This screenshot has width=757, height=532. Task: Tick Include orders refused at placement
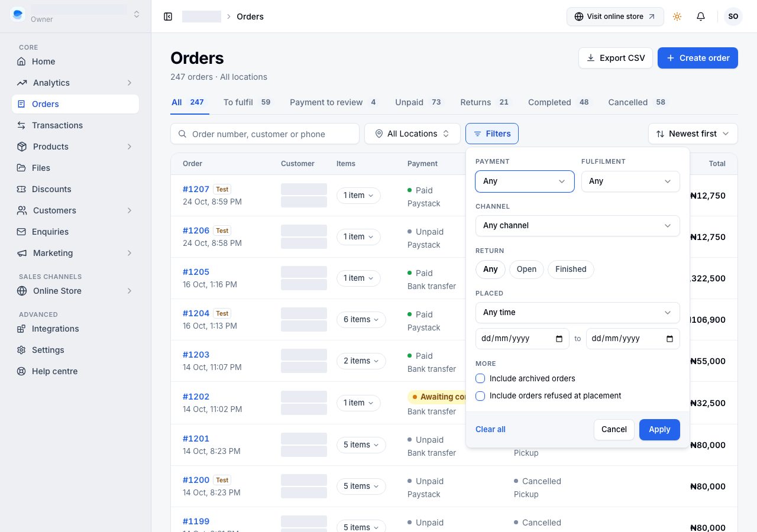tap(480, 395)
